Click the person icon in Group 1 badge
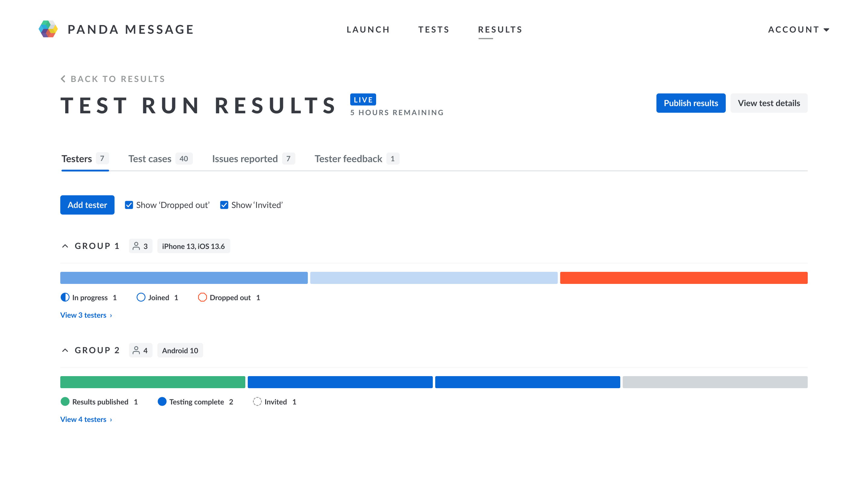Image resolution: width=868 pixels, height=481 pixels. pyautogui.click(x=136, y=246)
